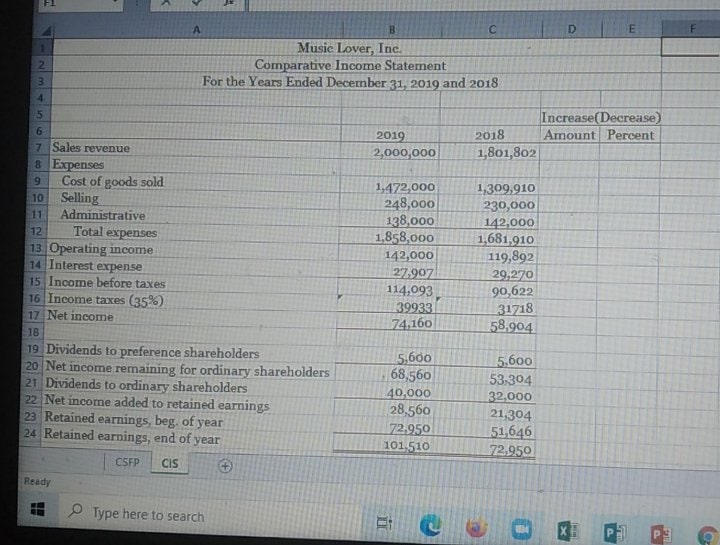Select the 40,000 ordinary dividends cell
Image resolution: width=720 pixels, height=545 pixels.
[x=408, y=393]
